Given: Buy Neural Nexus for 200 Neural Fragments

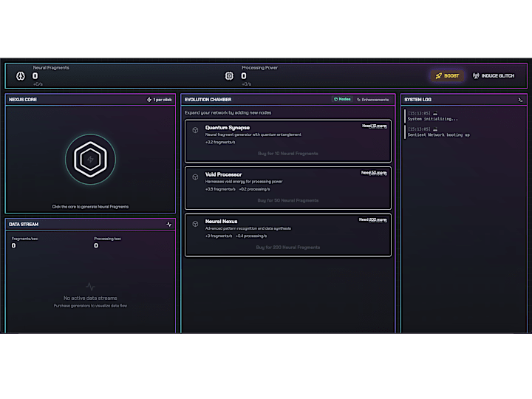Looking at the screenshot, I should (287, 247).
